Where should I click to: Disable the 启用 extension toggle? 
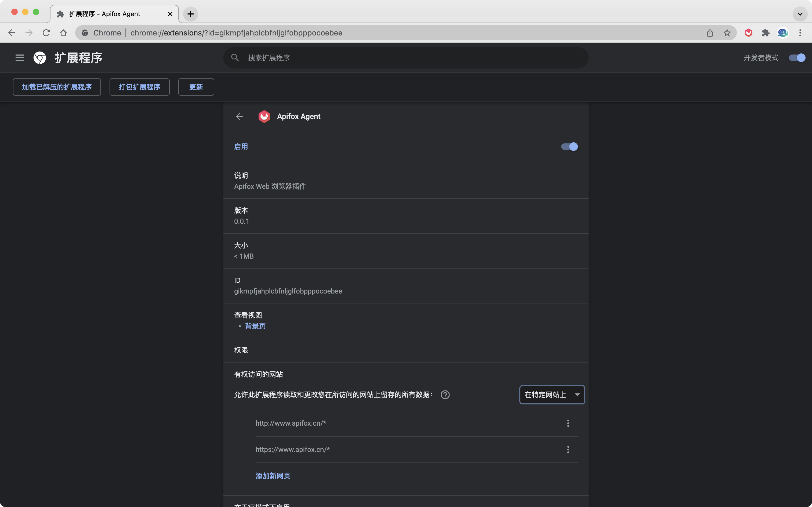pos(569,147)
